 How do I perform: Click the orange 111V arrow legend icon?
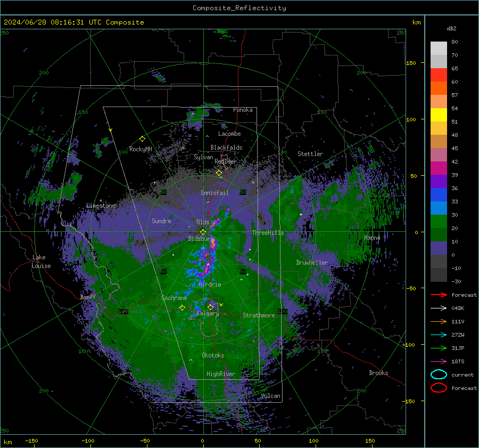(x=439, y=321)
